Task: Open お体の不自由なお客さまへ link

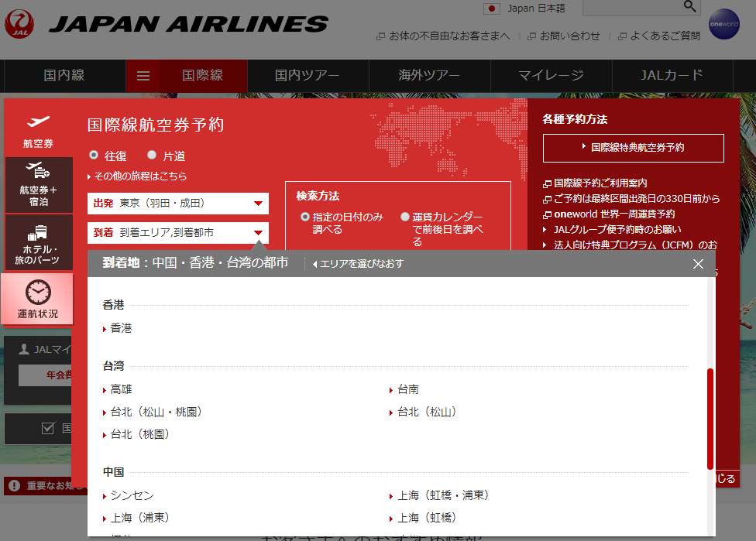Action: click(443, 36)
